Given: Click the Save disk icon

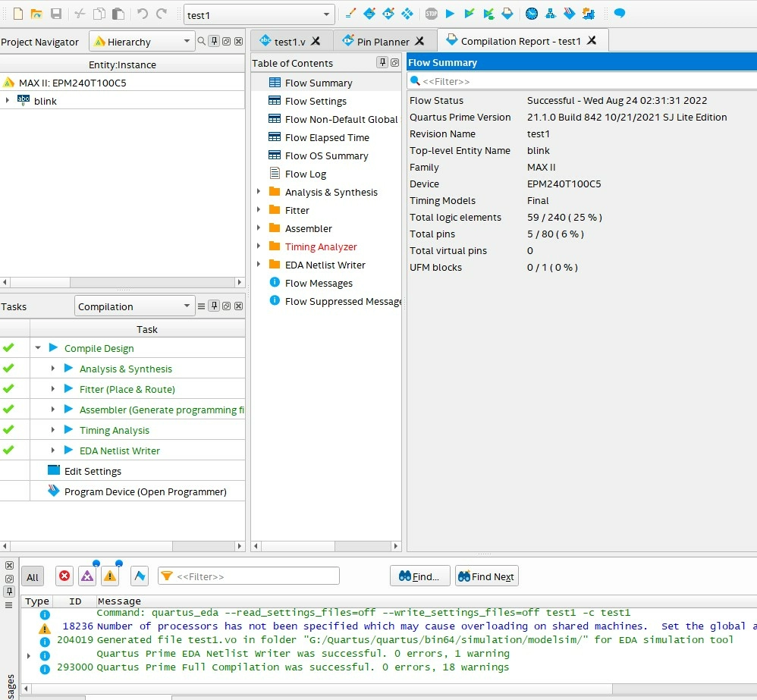Looking at the screenshot, I should [x=56, y=14].
